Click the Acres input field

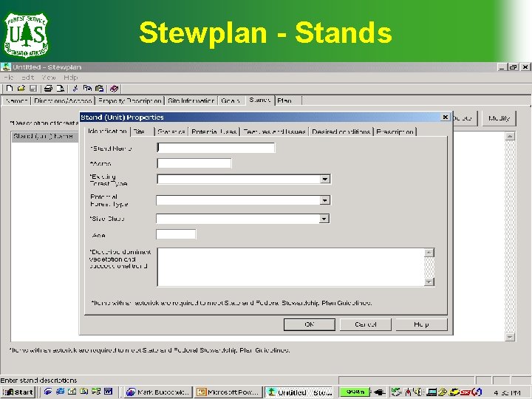[194, 163]
